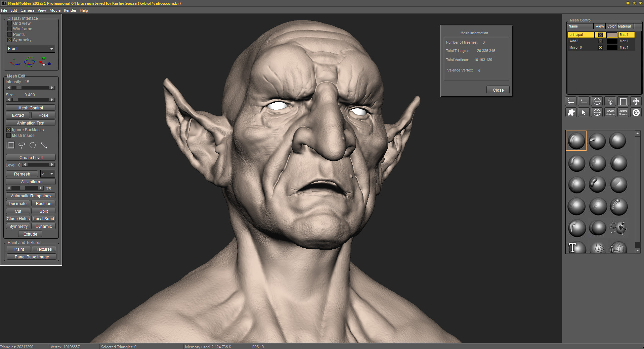The image size is (644, 349).
Task: Select the letter T text brush
Action: pyautogui.click(x=576, y=248)
